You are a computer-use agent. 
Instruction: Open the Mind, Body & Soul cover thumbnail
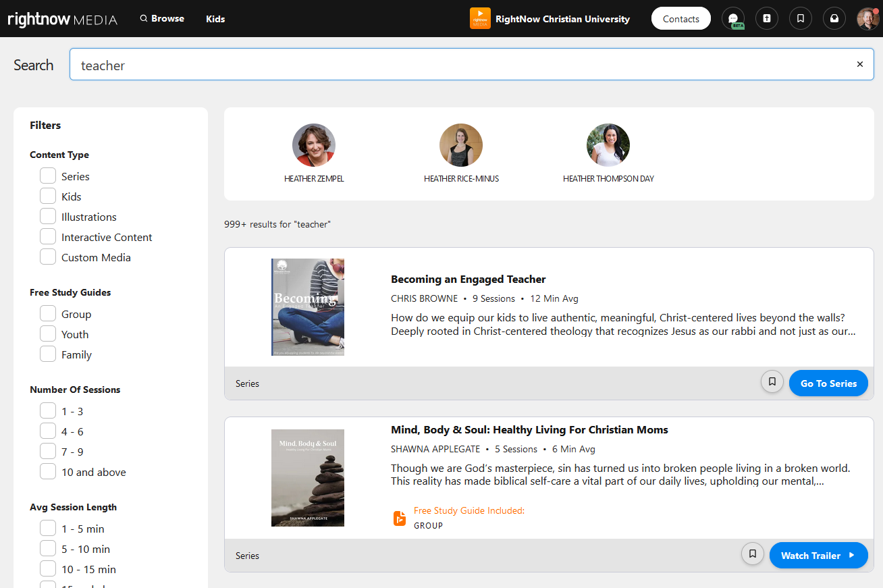coord(308,478)
